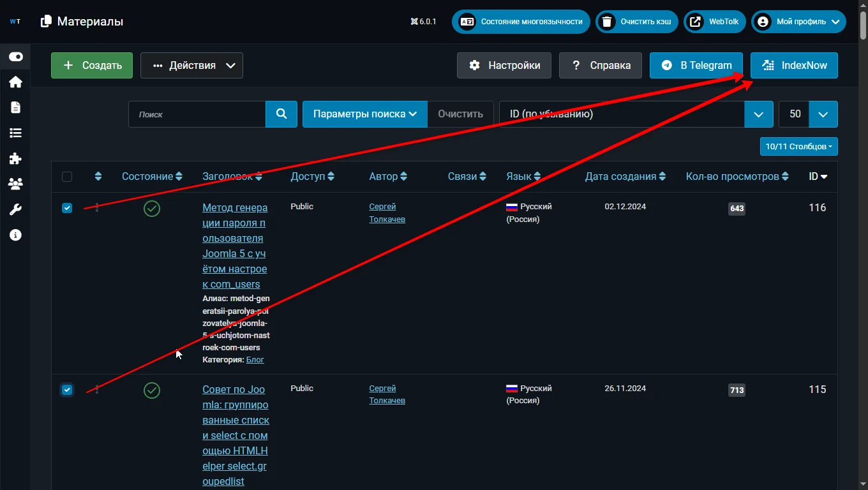Open the Content file icon in sidebar
The image size is (868, 490).
pyautogui.click(x=15, y=107)
